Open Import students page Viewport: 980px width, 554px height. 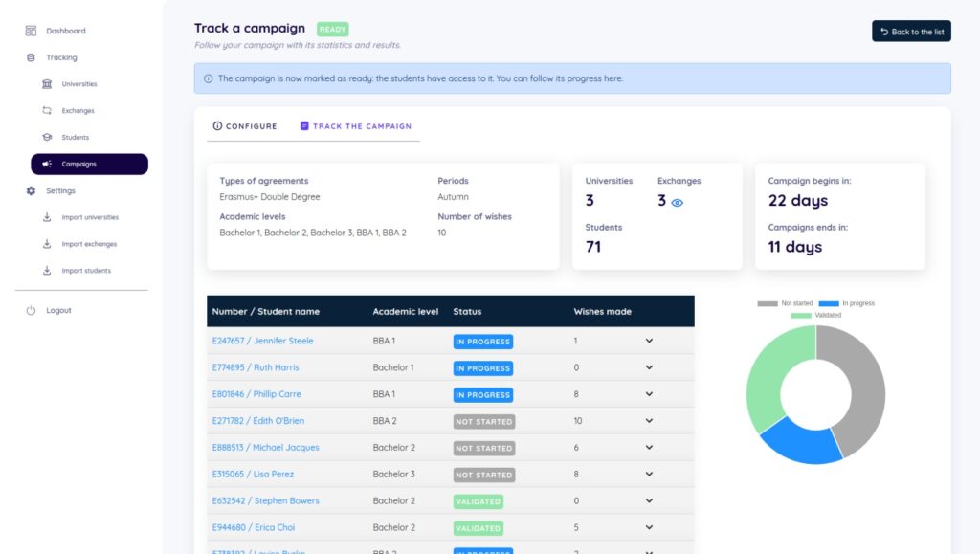[86, 271]
